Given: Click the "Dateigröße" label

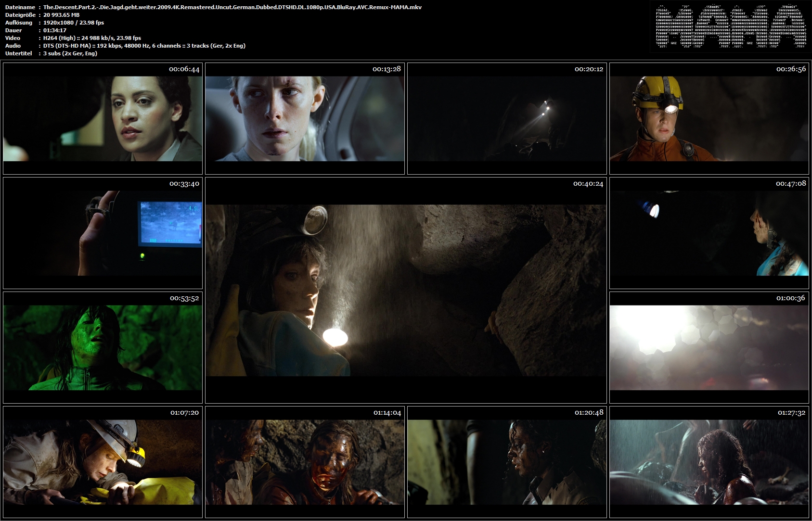Looking at the screenshot, I should (x=20, y=15).
